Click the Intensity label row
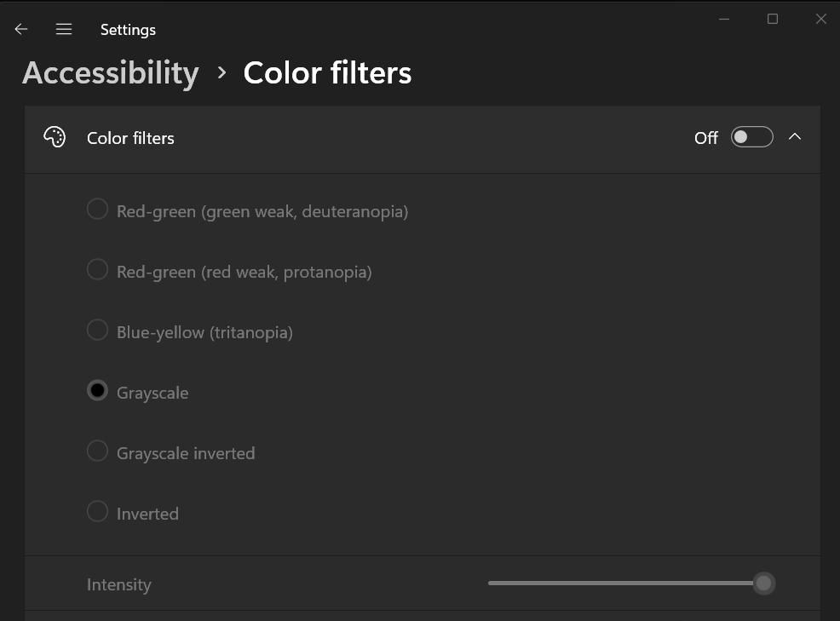 point(118,584)
